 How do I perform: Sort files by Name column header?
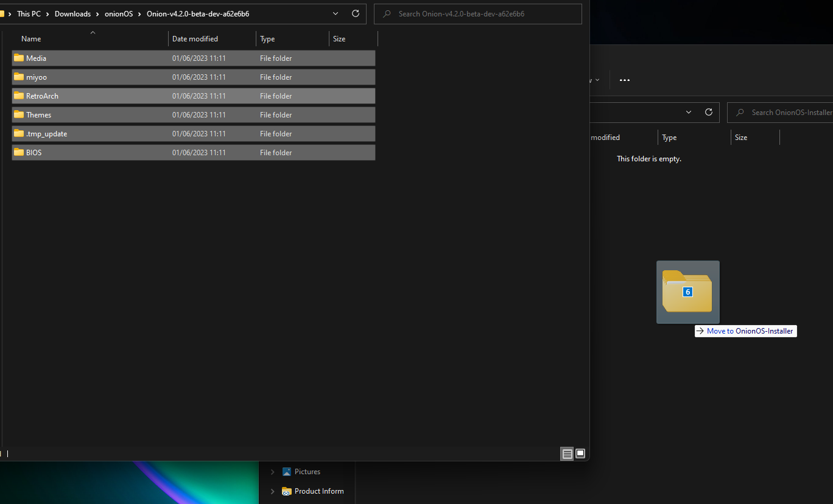(31, 39)
